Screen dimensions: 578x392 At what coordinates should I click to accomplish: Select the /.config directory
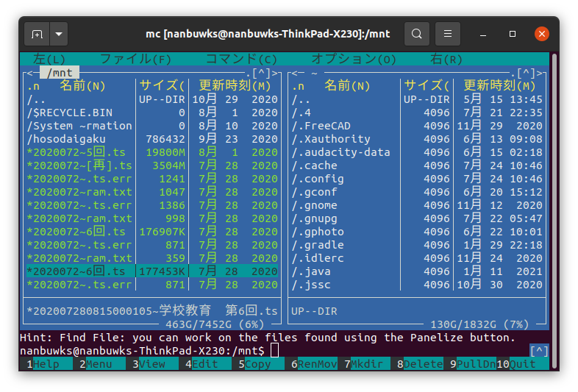[x=417, y=179]
